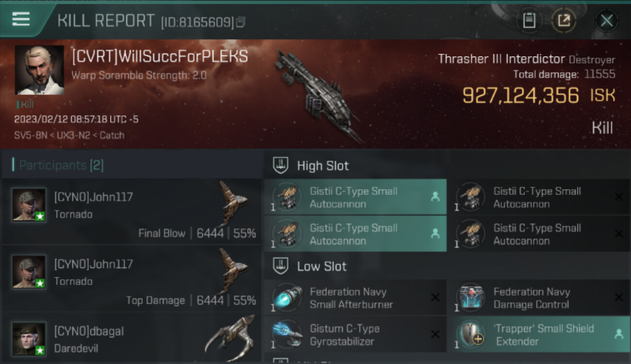
Task: Share the kill report externally
Action: [x=564, y=20]
